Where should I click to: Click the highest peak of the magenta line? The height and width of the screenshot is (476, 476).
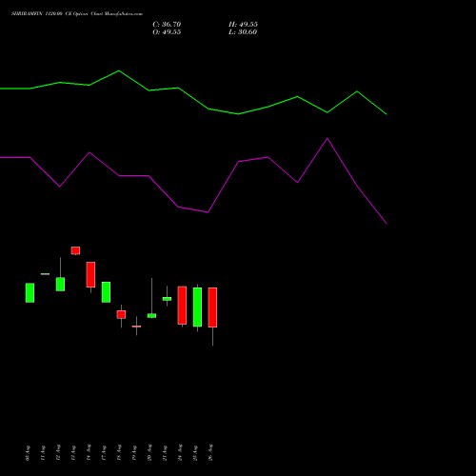[327, 138]
